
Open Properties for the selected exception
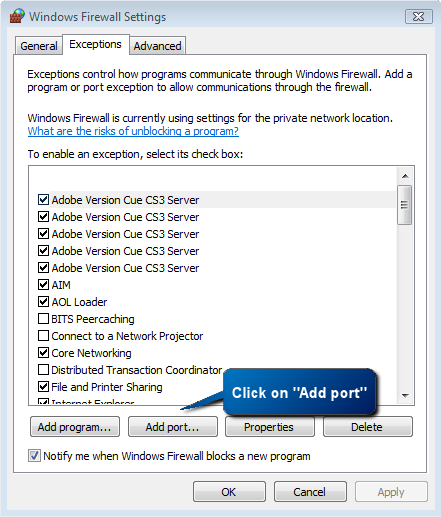tap(270, 427)
